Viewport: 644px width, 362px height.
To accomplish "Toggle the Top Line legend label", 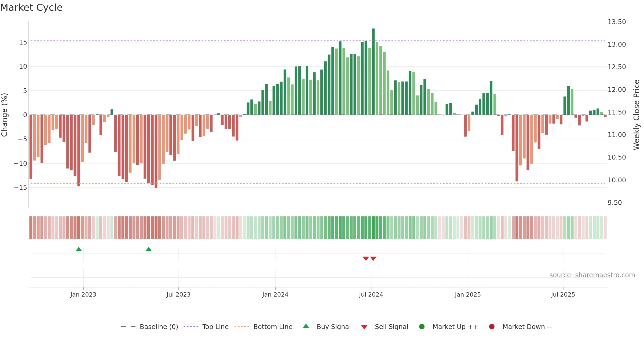I will point(215,327).
